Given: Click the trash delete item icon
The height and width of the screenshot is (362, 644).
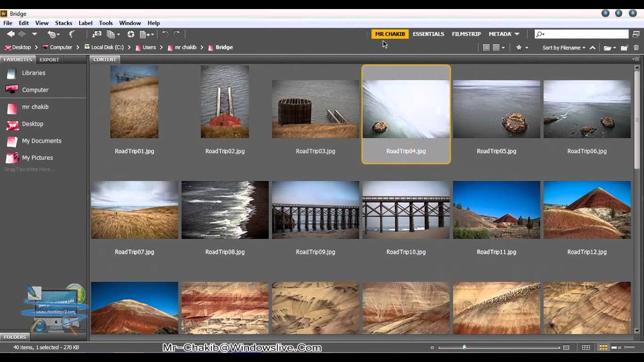Looking at the screenshot, I should [636, 48].
